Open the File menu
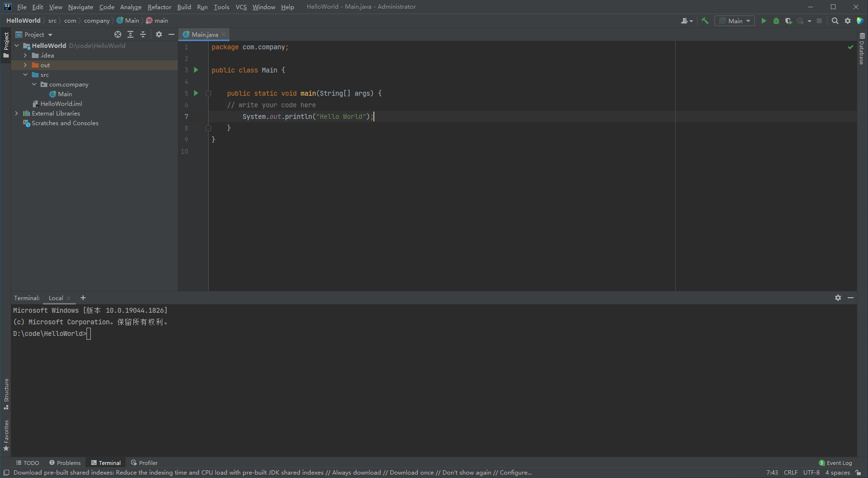The image size is (868, 478). pyautogui.click(x=22, y=7)
